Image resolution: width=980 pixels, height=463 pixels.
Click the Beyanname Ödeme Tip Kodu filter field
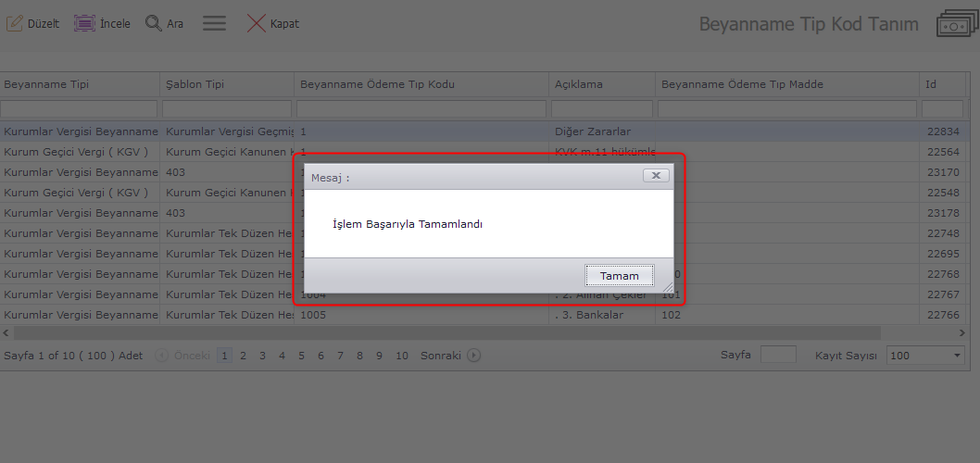[421, 108]
